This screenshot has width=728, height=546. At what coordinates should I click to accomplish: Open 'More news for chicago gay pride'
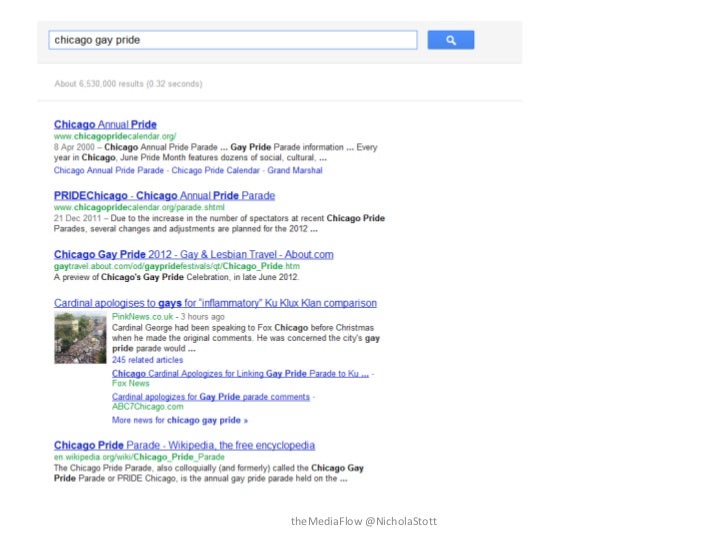tap(180, 420)
